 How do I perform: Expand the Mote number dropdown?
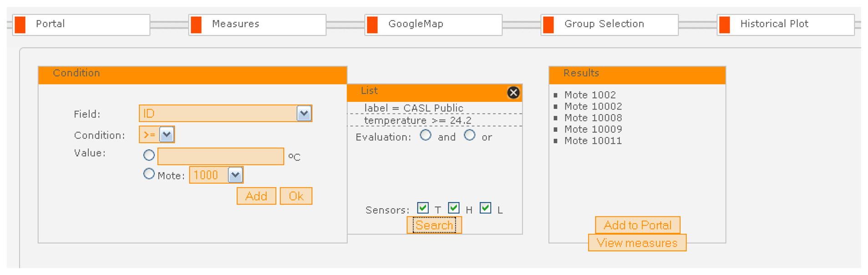point(235,175)
